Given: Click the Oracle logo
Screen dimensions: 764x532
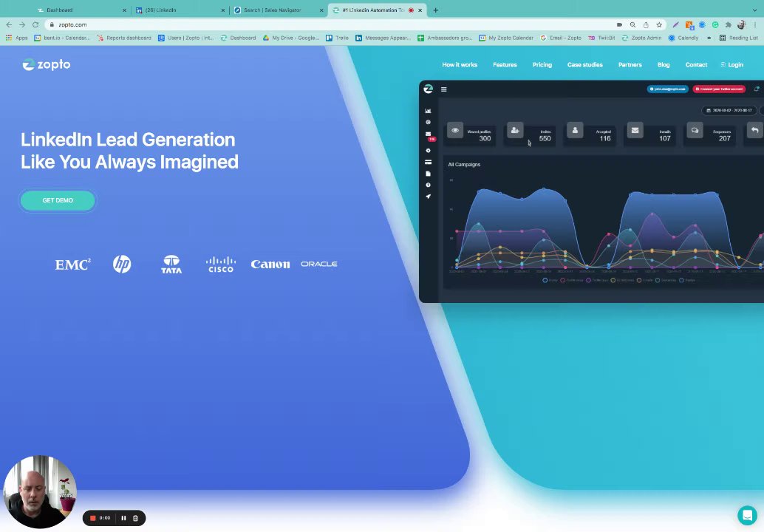Looking at the screenshot, I should pos(318,264).
